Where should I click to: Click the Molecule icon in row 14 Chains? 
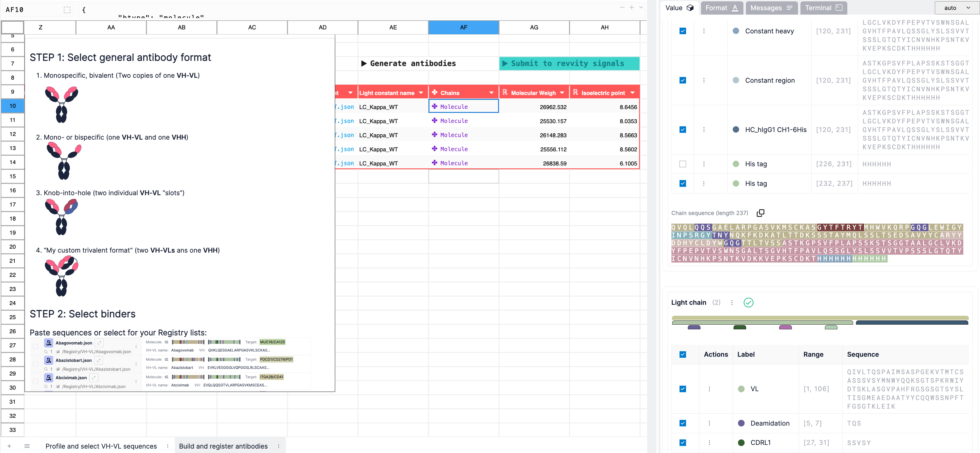pos(434,163)
